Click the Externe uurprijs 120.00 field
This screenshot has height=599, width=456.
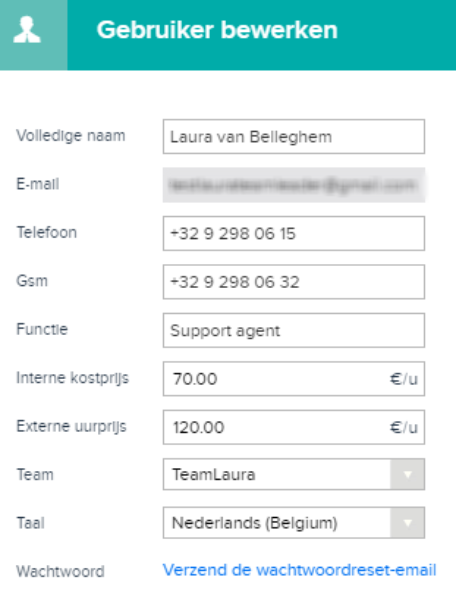coord(294,427)
